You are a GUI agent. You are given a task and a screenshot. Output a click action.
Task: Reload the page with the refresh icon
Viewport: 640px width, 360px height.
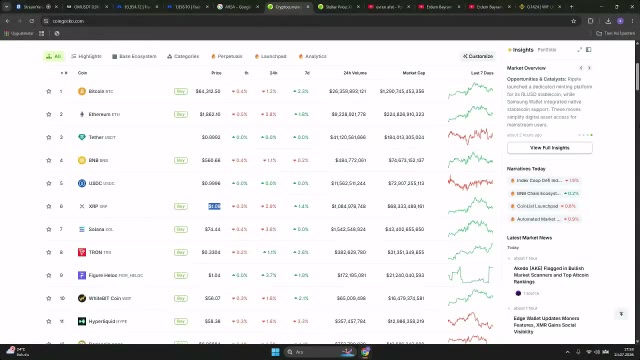31,21
